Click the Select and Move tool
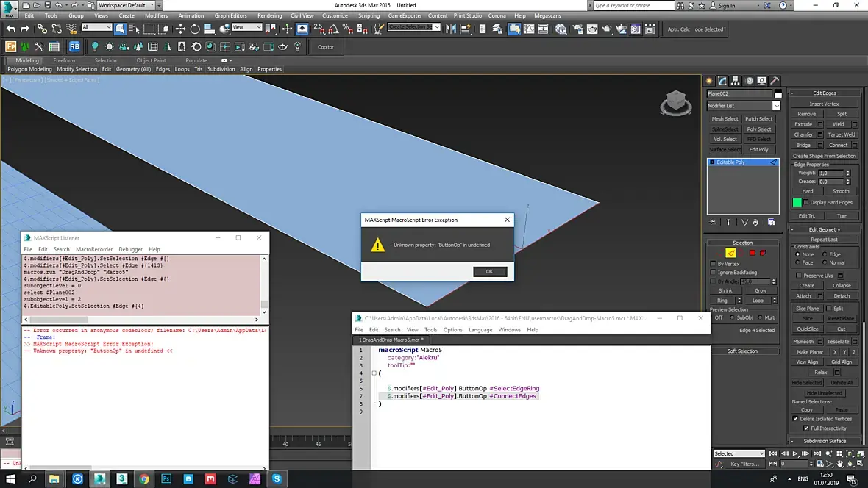This screenshot has height=488, width=868. 180,29
